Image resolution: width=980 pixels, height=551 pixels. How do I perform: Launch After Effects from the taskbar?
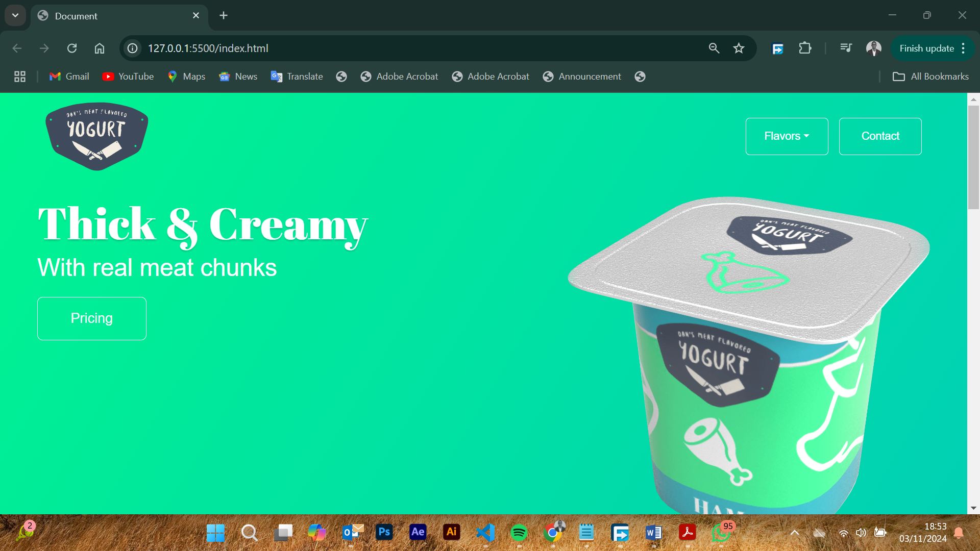418,533
